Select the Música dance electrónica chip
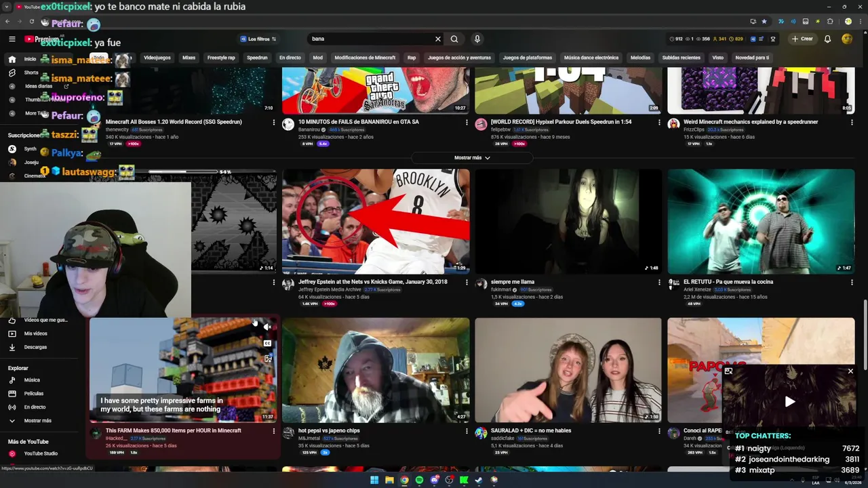Image resolution: width=868 pixels, height=488 pixels. pos(591,58)
